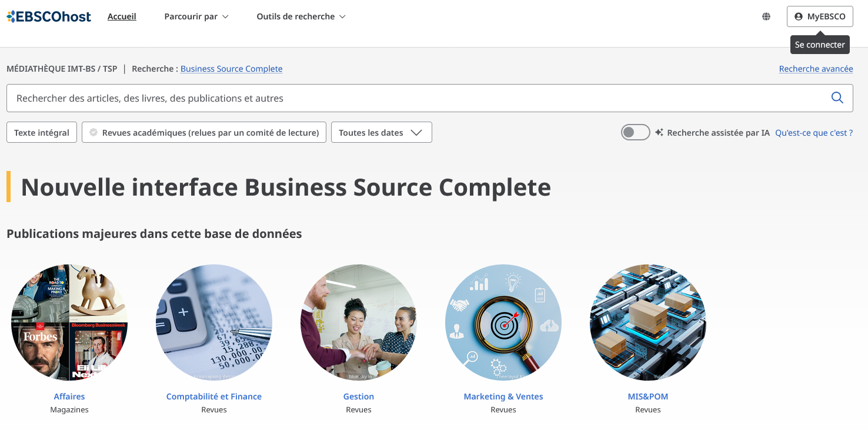This screenshot has width=868, height=430.
Task: Open Business Source Complete database link
Action: point(231,69)
